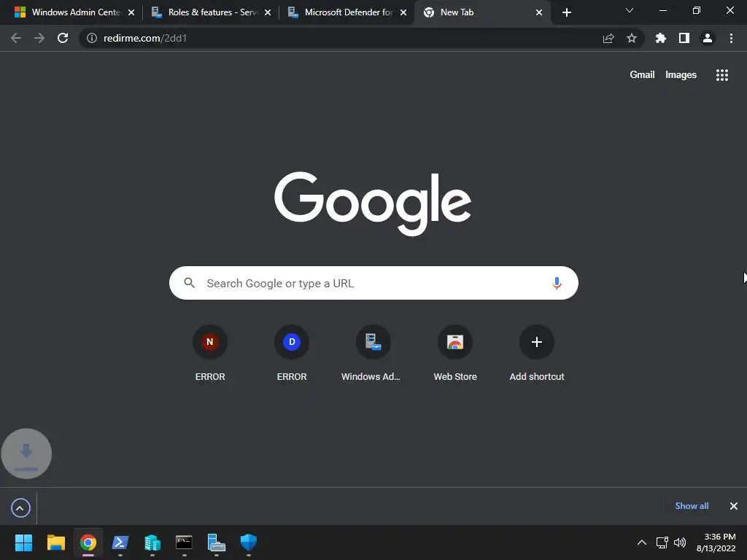Open the D ERROR shortcut
Image resolution: width=747 pixels, height=560 pixels.
(x=292, y=354)
